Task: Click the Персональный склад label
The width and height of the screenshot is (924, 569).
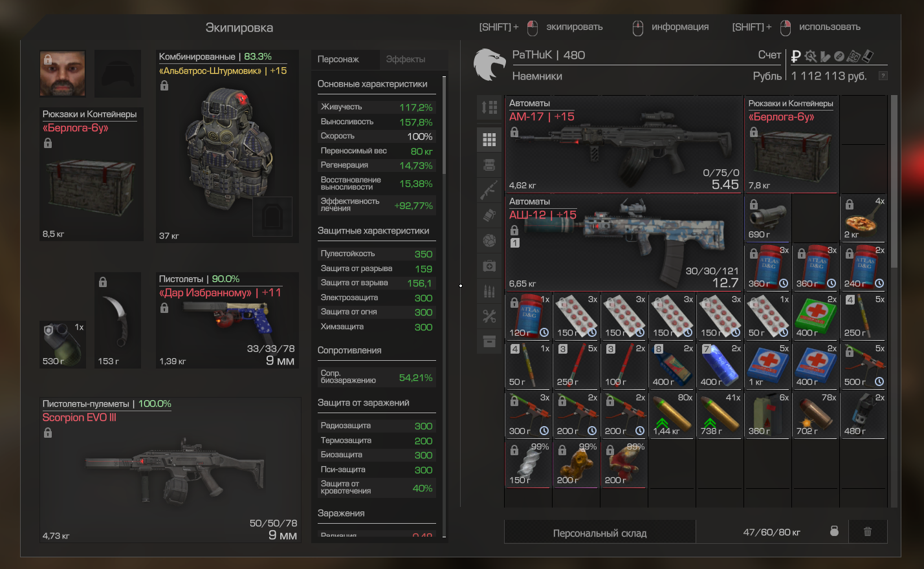Action: tap(600, 533)
